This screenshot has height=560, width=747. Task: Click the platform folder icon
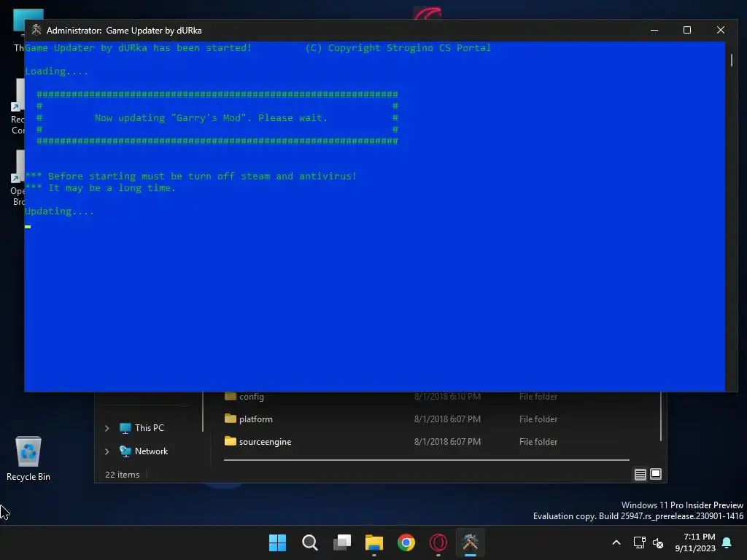pos(230,419)
